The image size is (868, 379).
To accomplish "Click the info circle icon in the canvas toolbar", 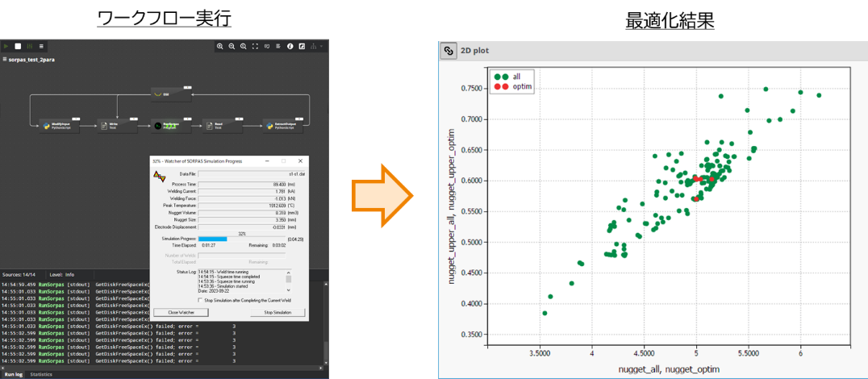I will [x=290, y=46].
